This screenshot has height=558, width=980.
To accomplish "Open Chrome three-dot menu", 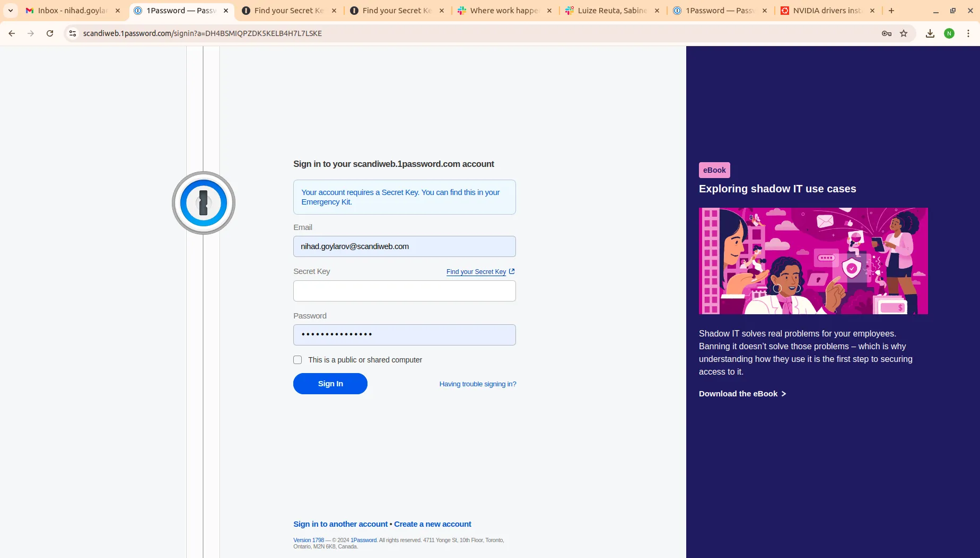I will [968, 33].
